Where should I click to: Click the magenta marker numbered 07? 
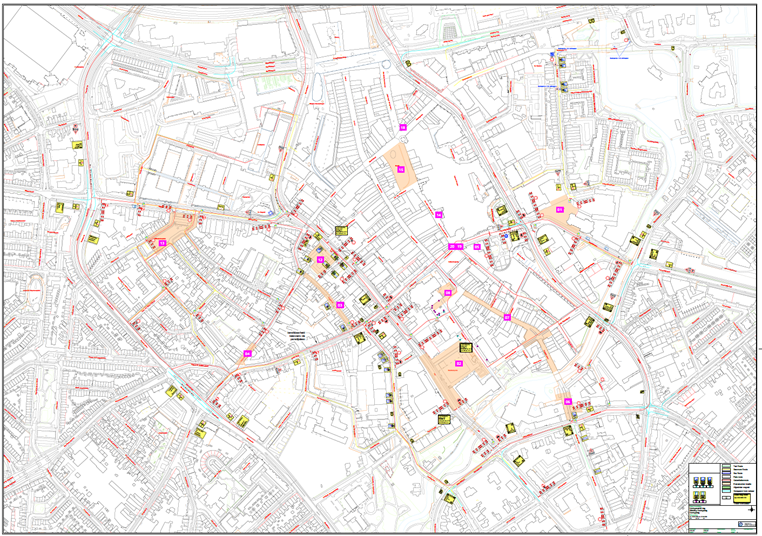click(507, 318)
